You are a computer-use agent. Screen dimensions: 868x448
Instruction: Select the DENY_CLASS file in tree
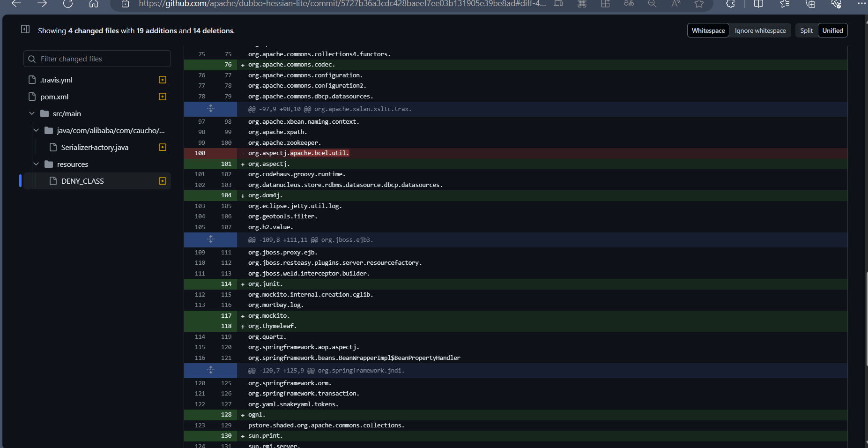[97, 181]
